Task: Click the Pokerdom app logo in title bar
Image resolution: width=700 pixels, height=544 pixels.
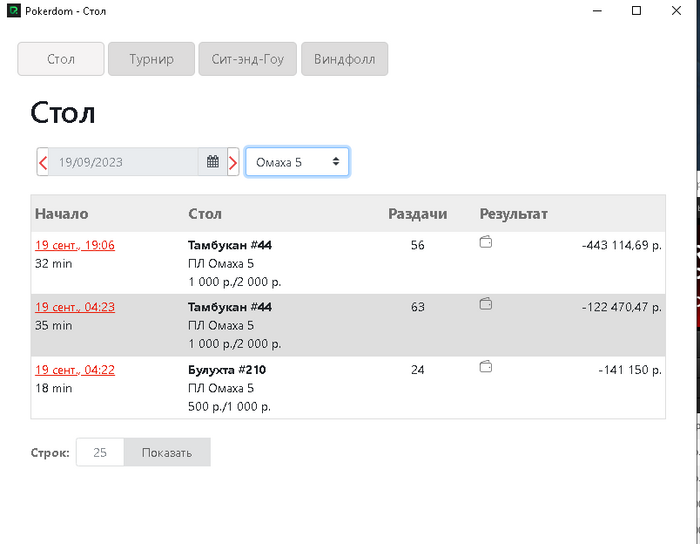Action: point(14,11)
